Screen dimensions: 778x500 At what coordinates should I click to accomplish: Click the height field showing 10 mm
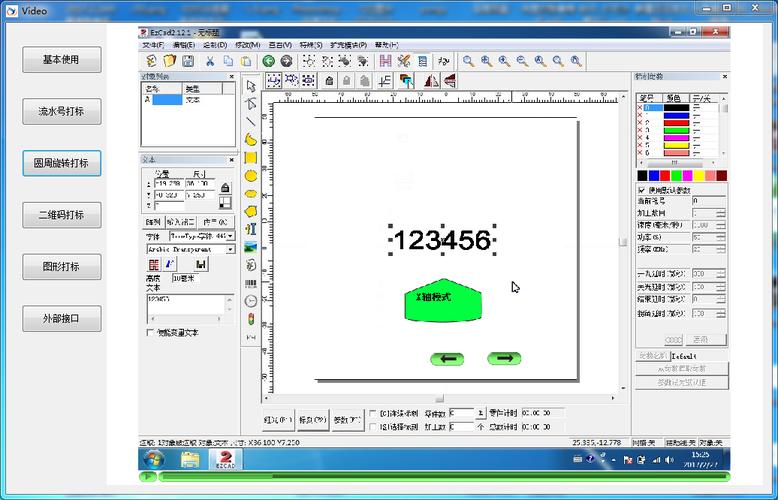click(x=186, y=279)
